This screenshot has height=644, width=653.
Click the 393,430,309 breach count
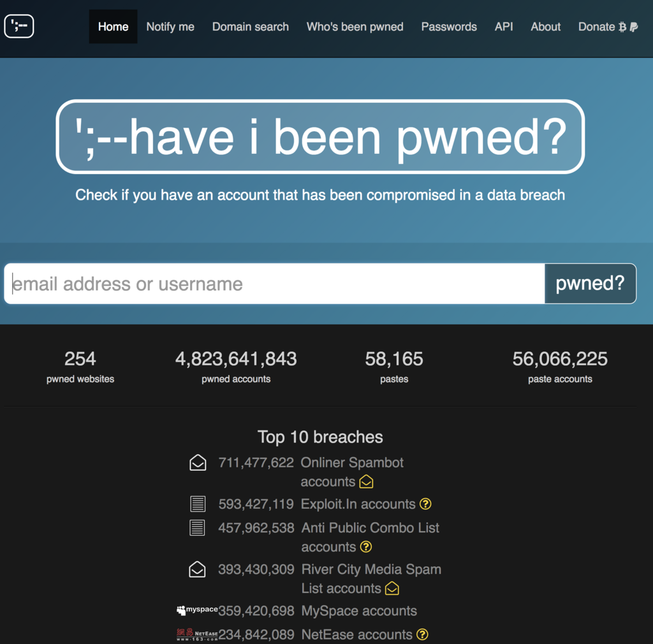click(x=256, y=569)
